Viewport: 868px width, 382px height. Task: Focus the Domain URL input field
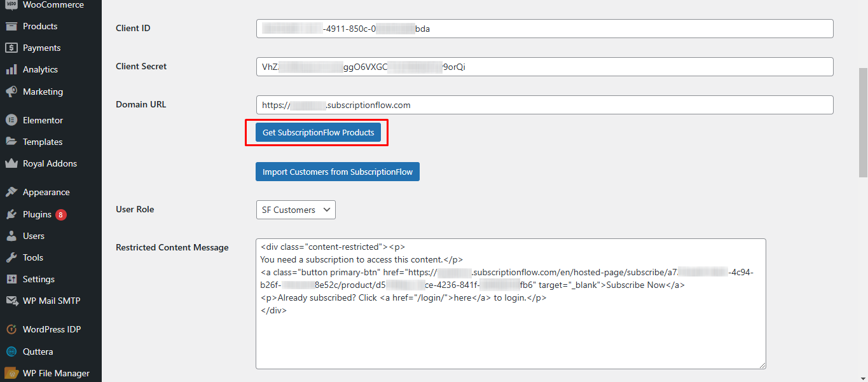[x=545, y=105]
